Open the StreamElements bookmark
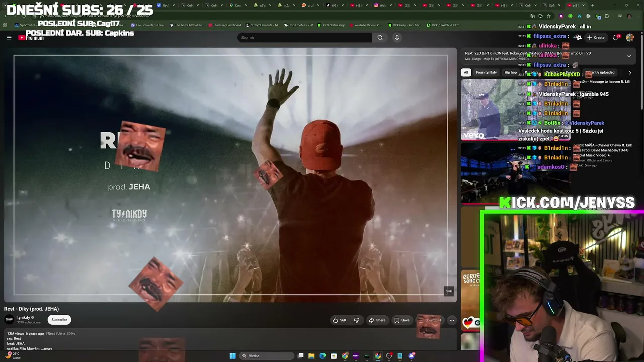644x362 pixels. (x=263, y=25)
